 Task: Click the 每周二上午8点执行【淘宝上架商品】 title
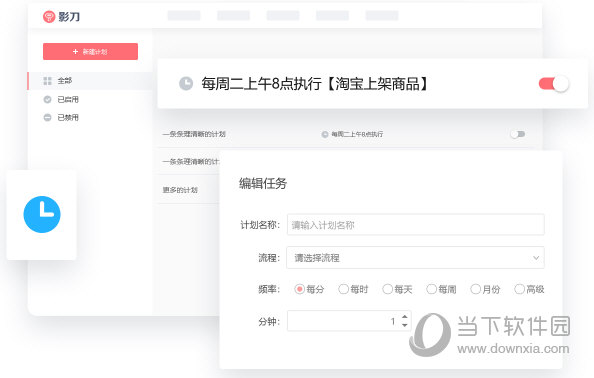[314, 84]
